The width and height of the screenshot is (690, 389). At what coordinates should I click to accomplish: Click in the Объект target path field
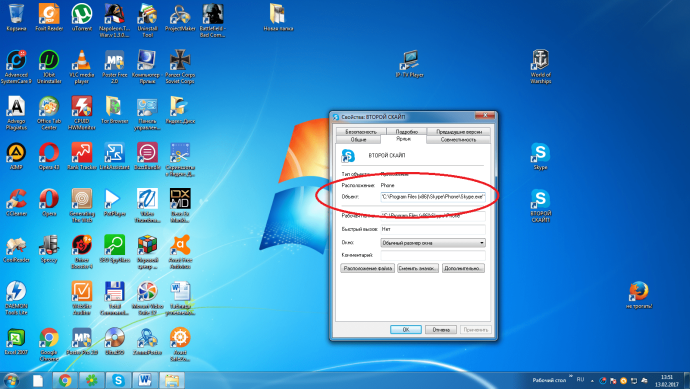click(x=433, y=197)
